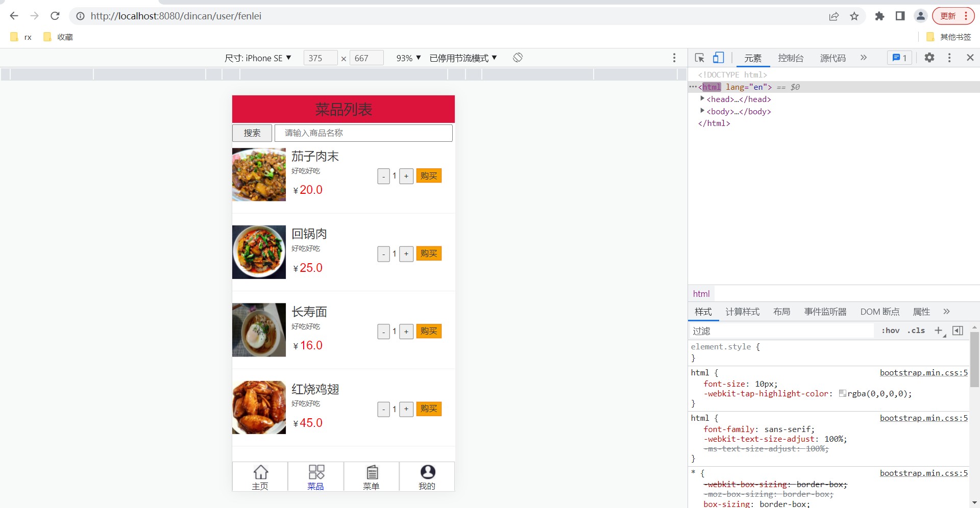980x508 pixels.
Task: Click the rgba(0,0,0,0) color swatch
Action: click(843, 393)
